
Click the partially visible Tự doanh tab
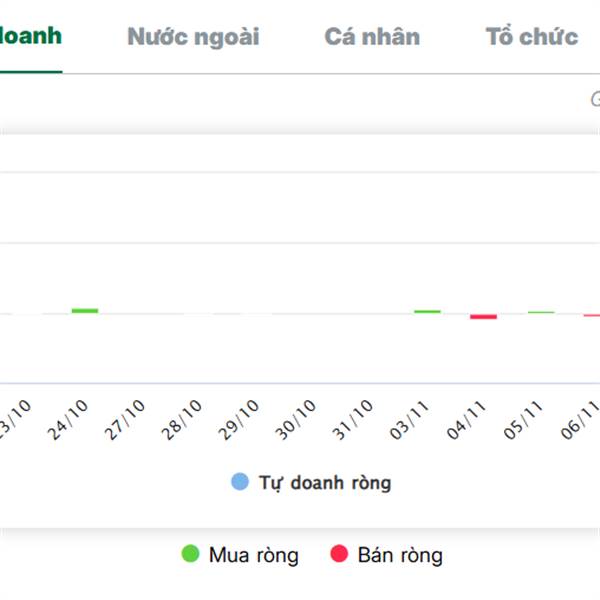[x=30, y=36]
